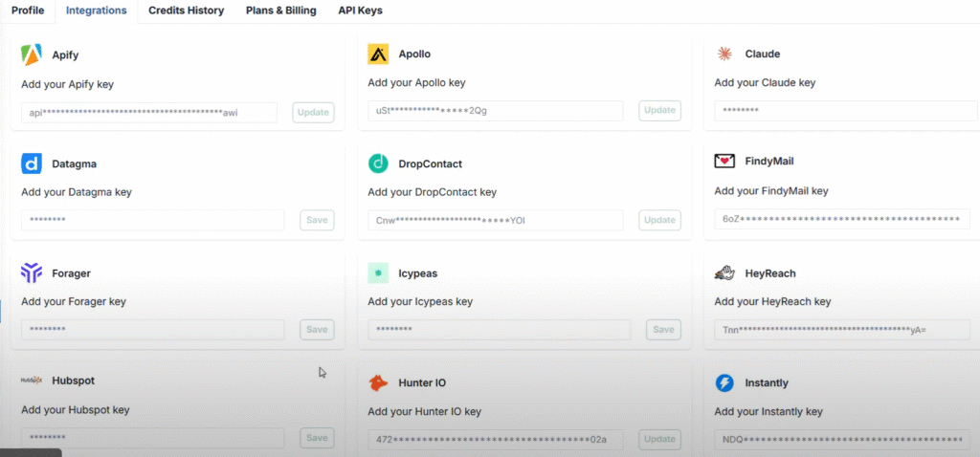Click the Datagma logo icon
Viewport: 980px width, 457px height.
[x=32, y=164]
